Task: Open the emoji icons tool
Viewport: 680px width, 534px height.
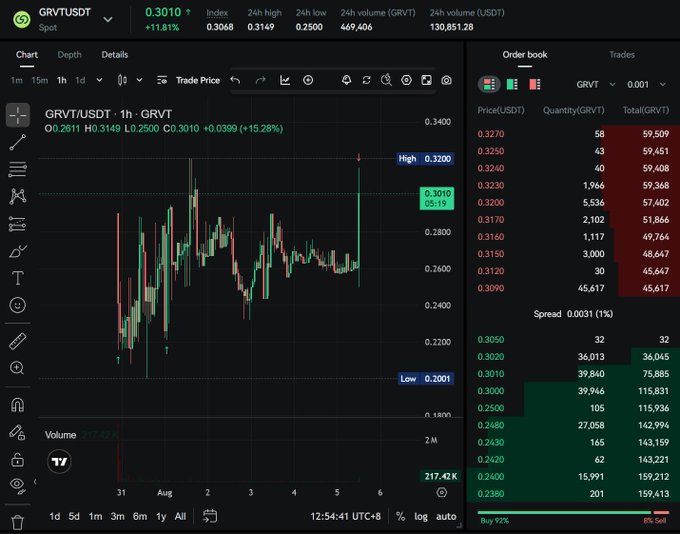Action: (x=18, y=305)
